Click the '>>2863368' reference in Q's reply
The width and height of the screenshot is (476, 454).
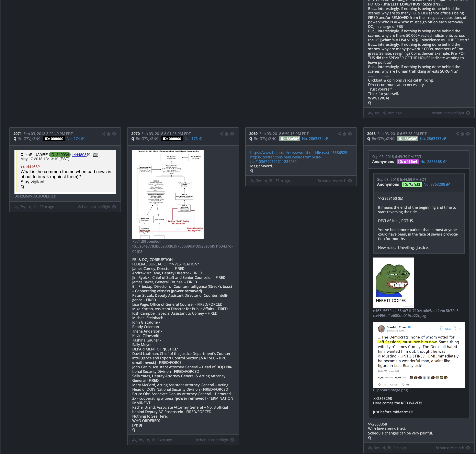[x=377, y=424]
